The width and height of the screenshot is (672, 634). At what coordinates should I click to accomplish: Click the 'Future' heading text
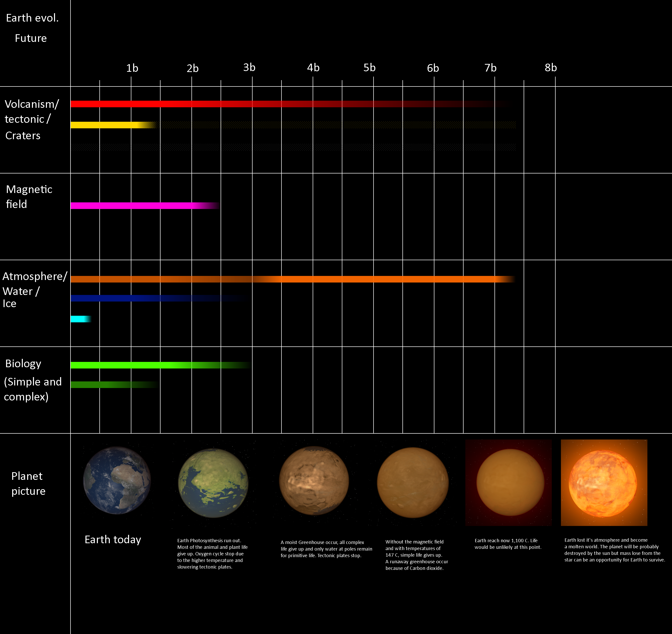(31, 38)
